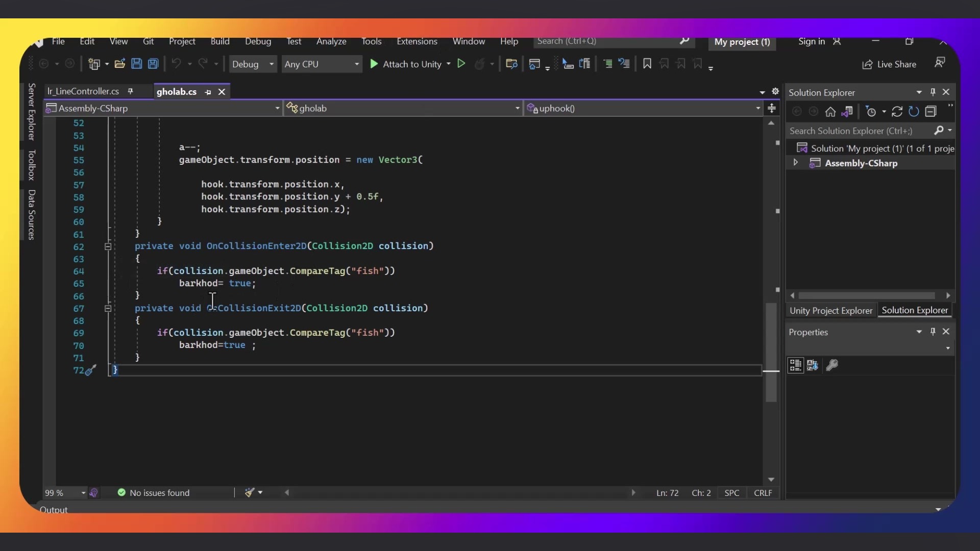Viewport: 980px width, 551px height.
Task: Click the Attach to Unity button
Action: pos(407,64)
